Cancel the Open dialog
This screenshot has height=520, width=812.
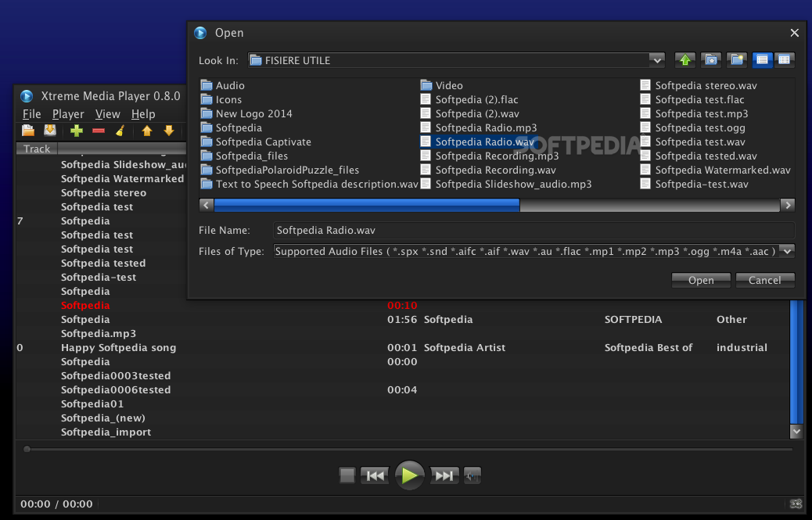point(764,279)
